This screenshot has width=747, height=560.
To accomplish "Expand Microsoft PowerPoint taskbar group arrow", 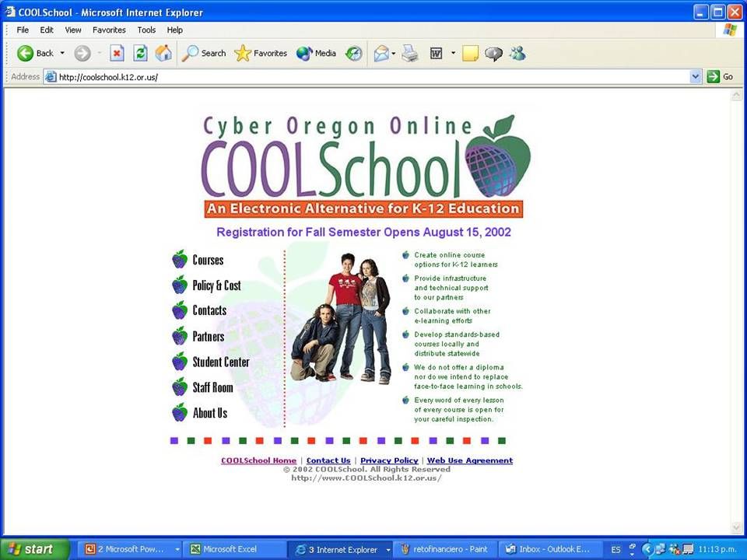I will pyautogui.click(x=177, y=550).
